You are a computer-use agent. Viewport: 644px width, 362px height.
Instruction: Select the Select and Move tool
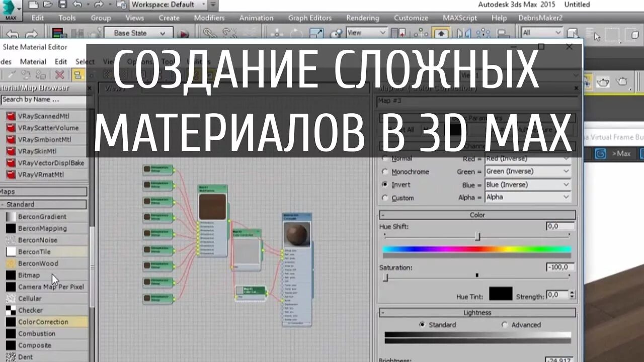coord(277,33)
